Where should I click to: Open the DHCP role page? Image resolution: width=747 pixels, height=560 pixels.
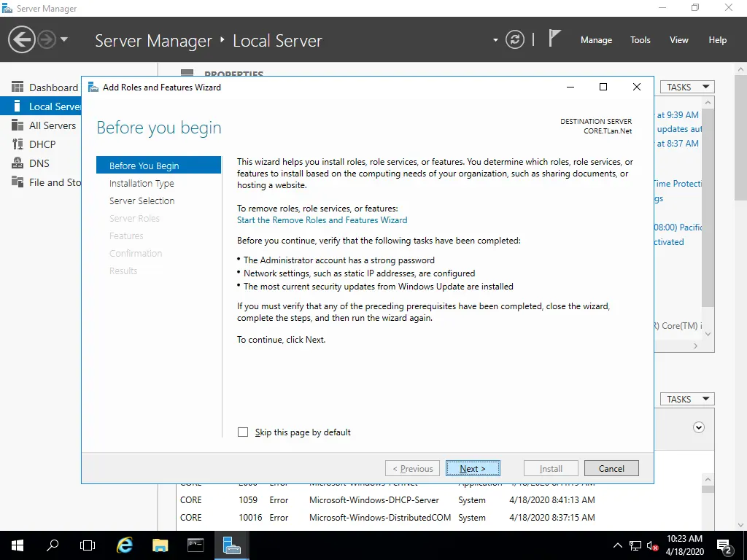pyautogui.click(x=42, y=144)
